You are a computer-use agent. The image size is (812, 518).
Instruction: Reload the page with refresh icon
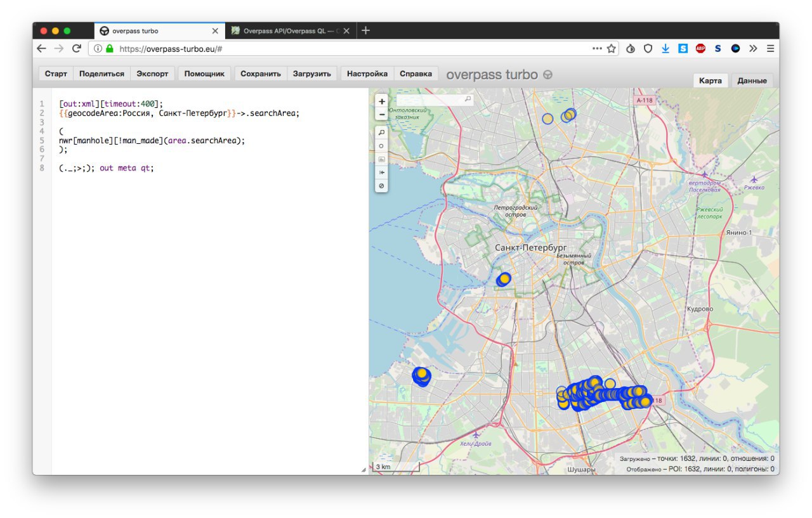pyautogui.click(x=77, y=48)
